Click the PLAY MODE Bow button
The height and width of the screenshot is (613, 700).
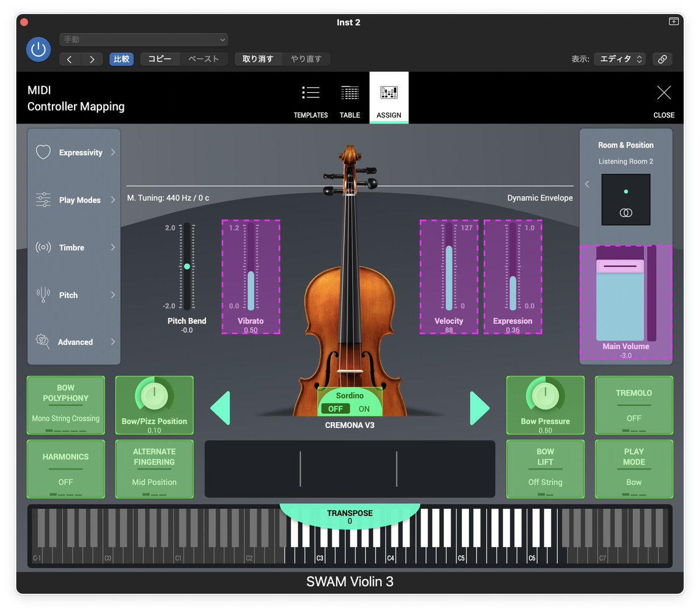[x=634, y=469]
